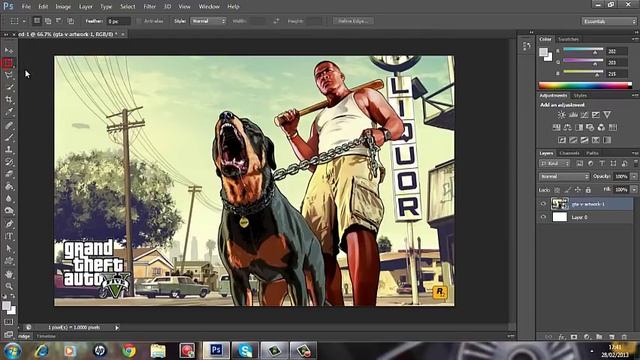Toggle Lock all

pos(588,190)
